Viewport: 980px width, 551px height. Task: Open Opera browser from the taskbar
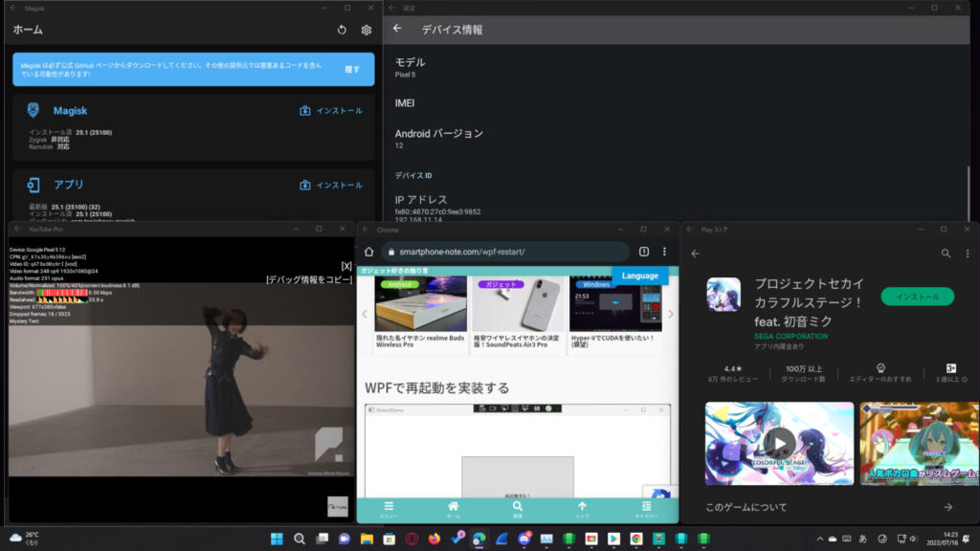pyautogui.click(x=412, y=539)
